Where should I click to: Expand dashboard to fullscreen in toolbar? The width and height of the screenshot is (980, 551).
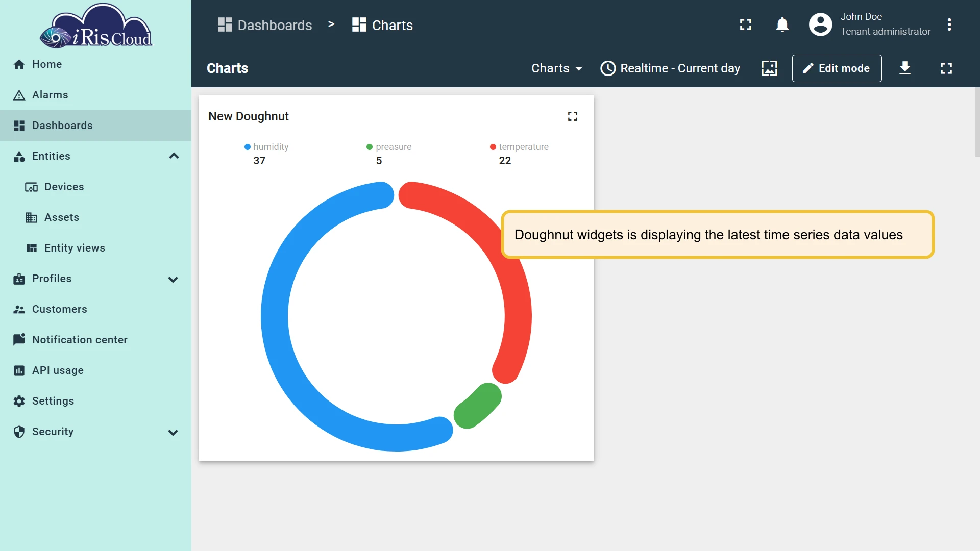pyautogui.click(x=946, y=68)
